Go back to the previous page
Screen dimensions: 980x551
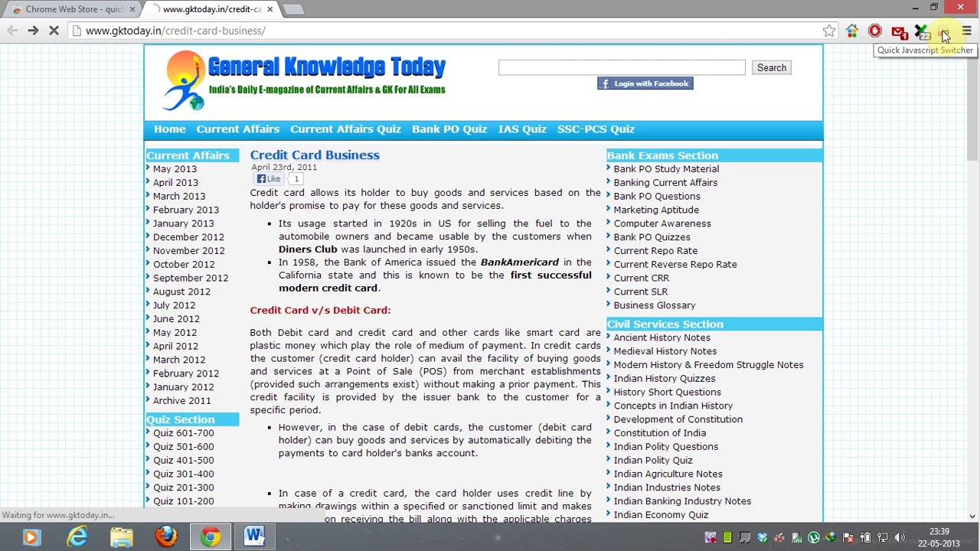tap(12, 31)
